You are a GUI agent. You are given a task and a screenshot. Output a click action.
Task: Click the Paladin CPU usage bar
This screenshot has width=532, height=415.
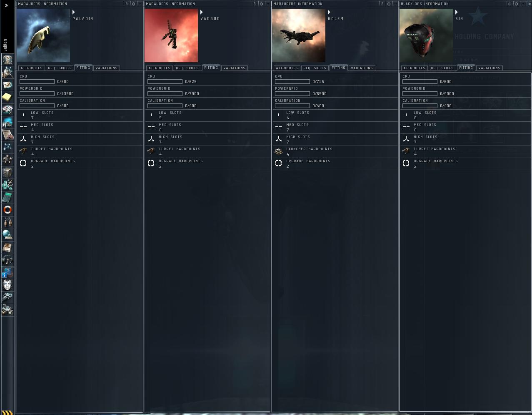[x=37, y=82]
